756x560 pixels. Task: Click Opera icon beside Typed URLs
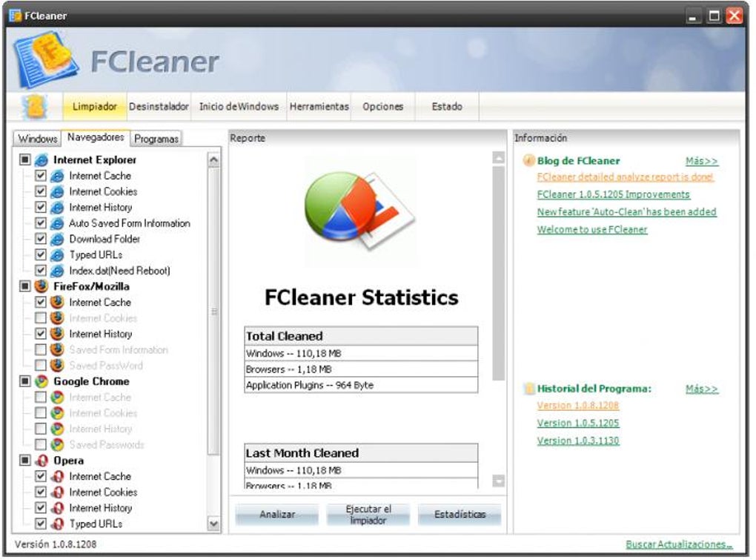coord(57,524)
